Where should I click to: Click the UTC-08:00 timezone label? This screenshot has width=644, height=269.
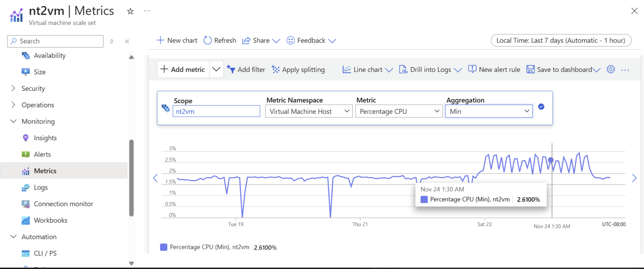point(613,224)
